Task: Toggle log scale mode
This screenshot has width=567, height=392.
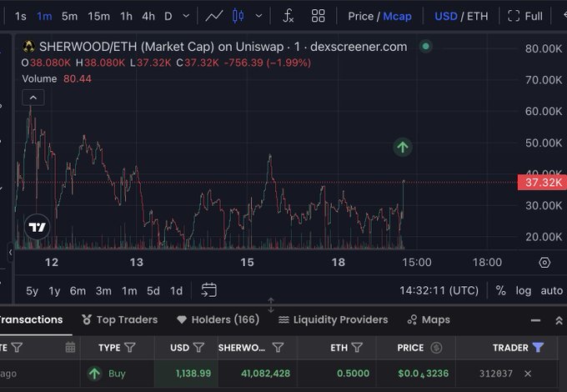Action: coord(524,290)
